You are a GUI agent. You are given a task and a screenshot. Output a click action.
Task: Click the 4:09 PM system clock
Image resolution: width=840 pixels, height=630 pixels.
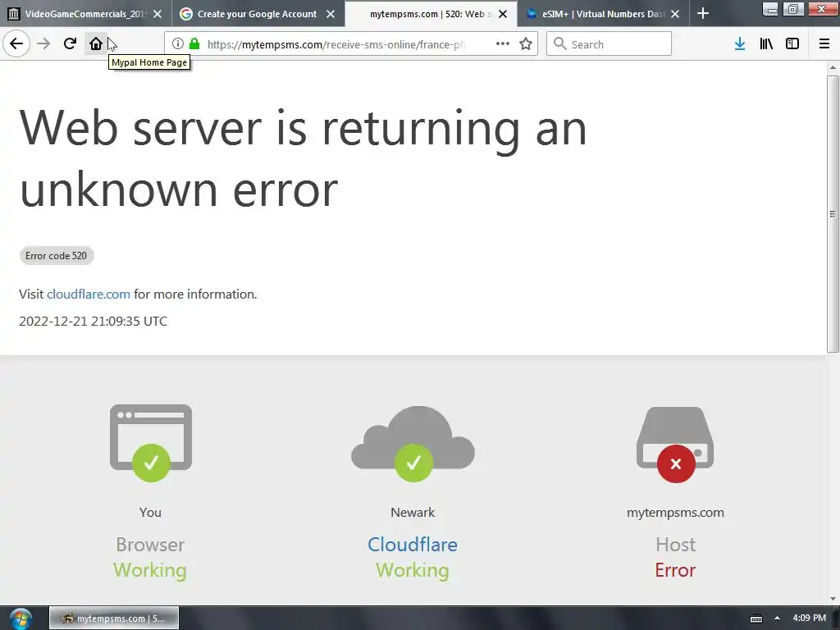coord(809,619)
